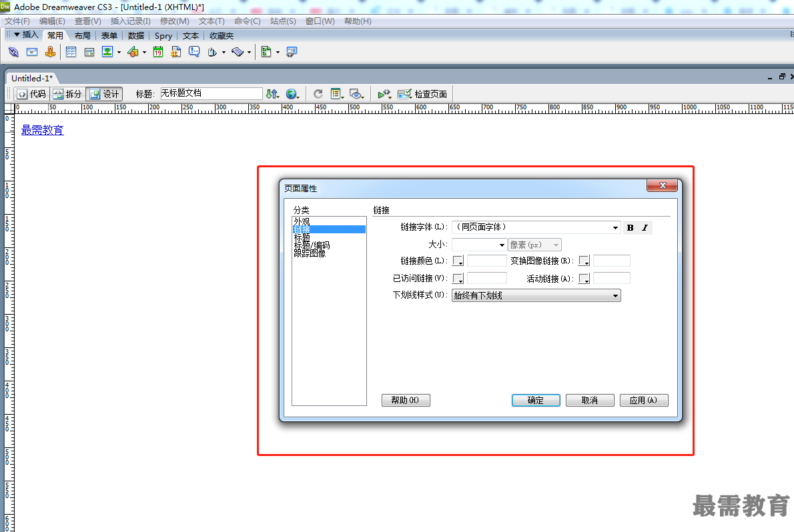Viewport: 794px width, 532px height.
Task: Insert Date calendar icon
Action: click(x=158, y=51)
